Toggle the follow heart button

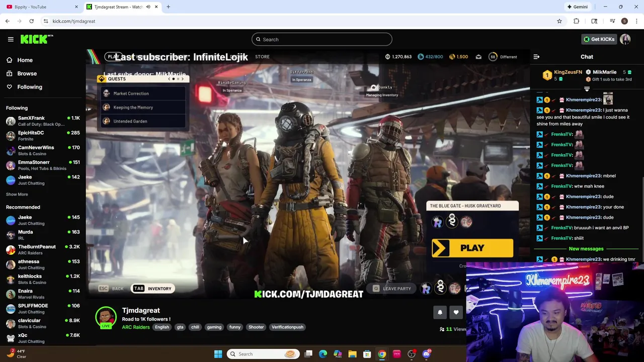click(x=456, y=312)
